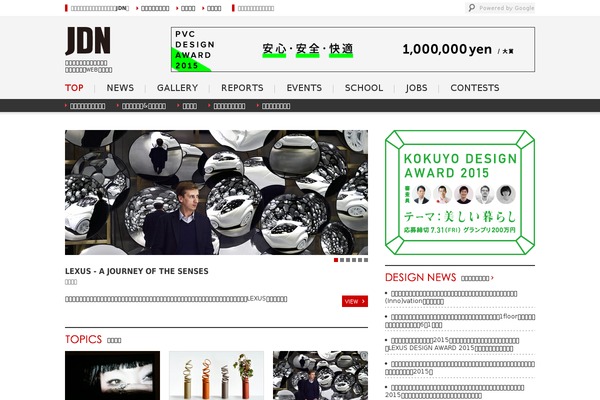This screenshot has height=400, width=600.
Task: Click the search magnifier icon
Action: pos(471,8)
